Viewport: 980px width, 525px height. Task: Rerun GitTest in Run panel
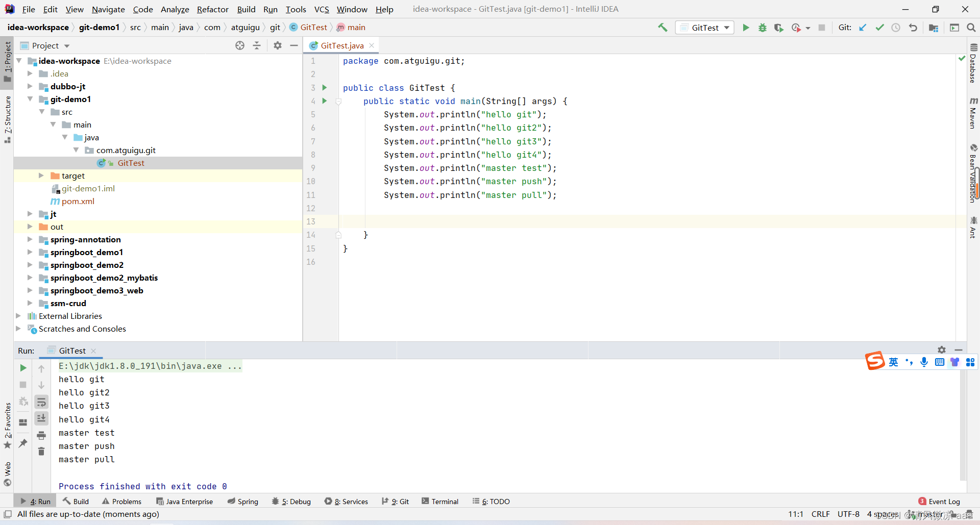tap(23, 368)
